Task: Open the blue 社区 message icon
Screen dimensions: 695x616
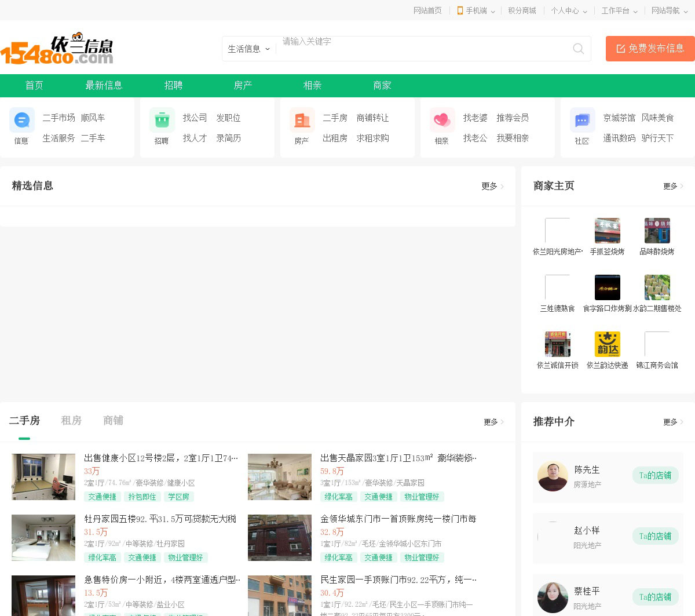Action: coord(582,121)
